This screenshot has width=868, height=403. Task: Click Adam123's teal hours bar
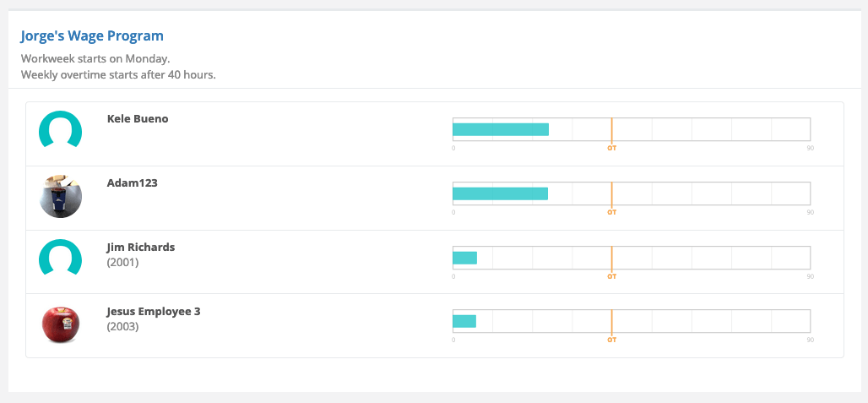[500, 193]
